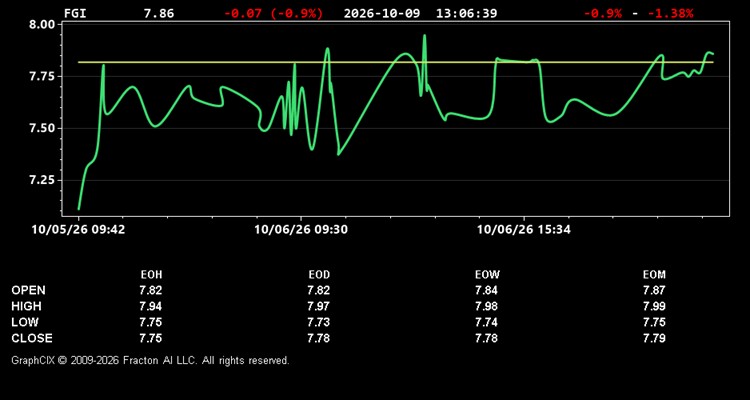Click the EOW low value 7.74

click(x=486, y=322)
